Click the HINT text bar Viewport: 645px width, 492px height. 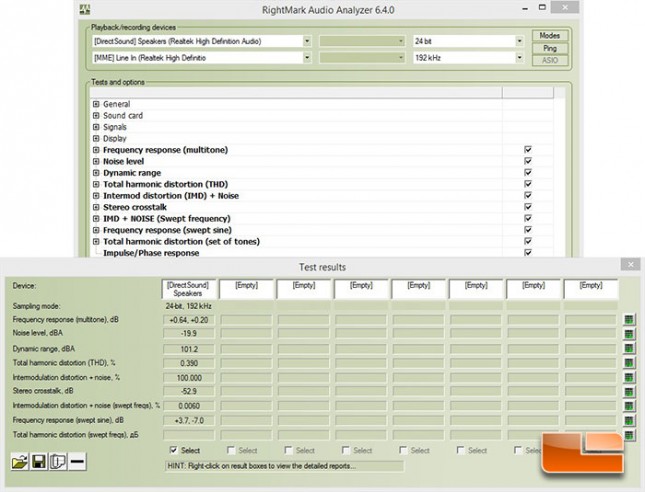tap(284, 466)
